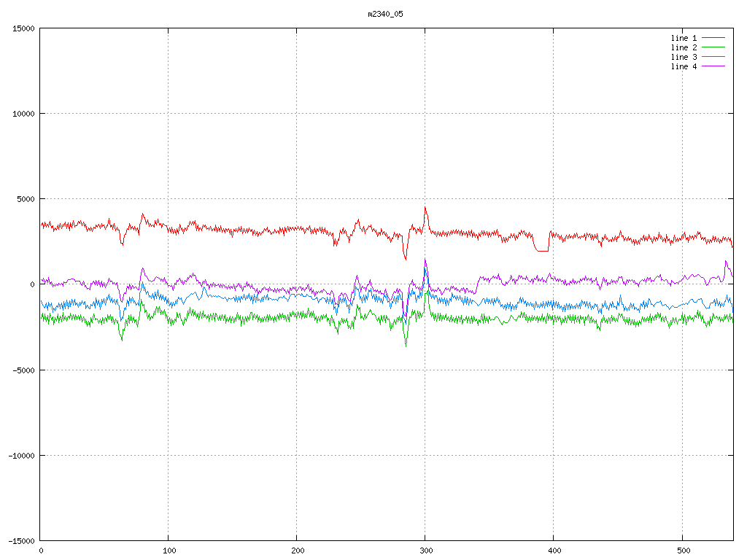Select the 'line 2' legend label
This screenshot has width=747, height=560.
coord(684,47)
